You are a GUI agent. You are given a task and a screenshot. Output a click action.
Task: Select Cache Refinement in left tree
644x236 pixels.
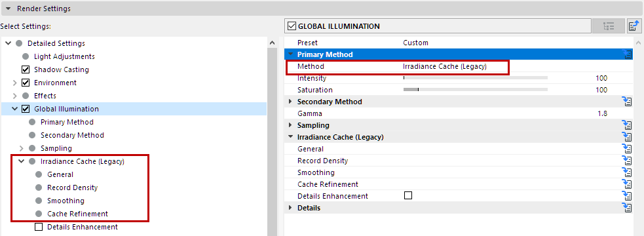(x=77, y=214)
